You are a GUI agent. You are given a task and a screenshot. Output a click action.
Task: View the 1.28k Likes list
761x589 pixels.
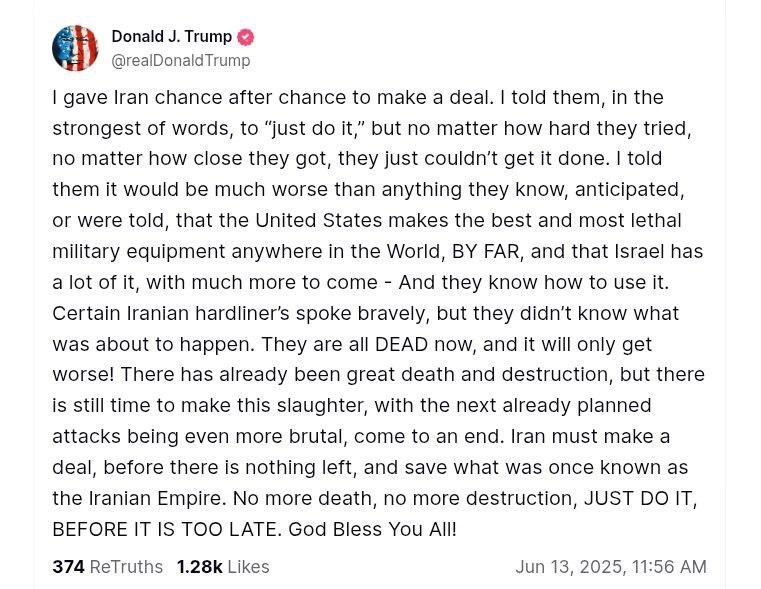click(x=222, y=567)
